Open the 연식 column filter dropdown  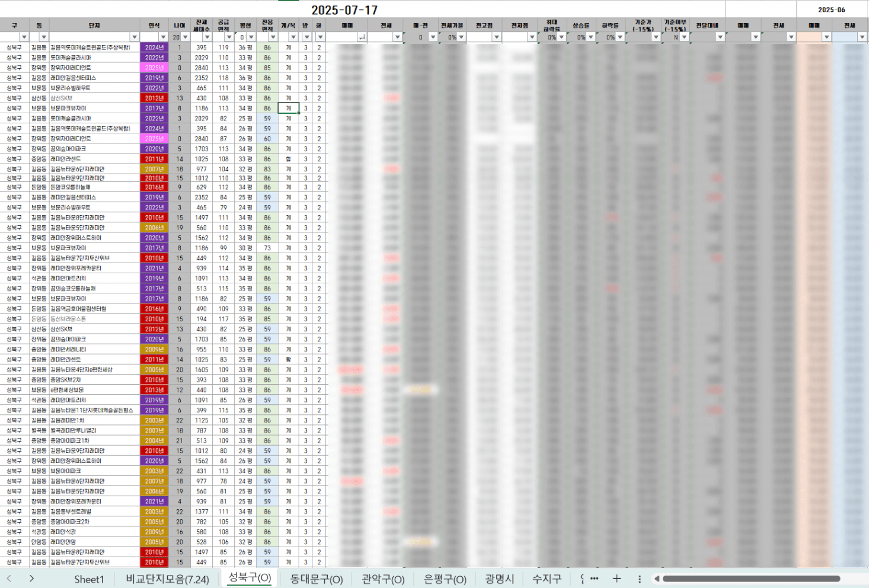pyautogui.click(x=164, y=37)
